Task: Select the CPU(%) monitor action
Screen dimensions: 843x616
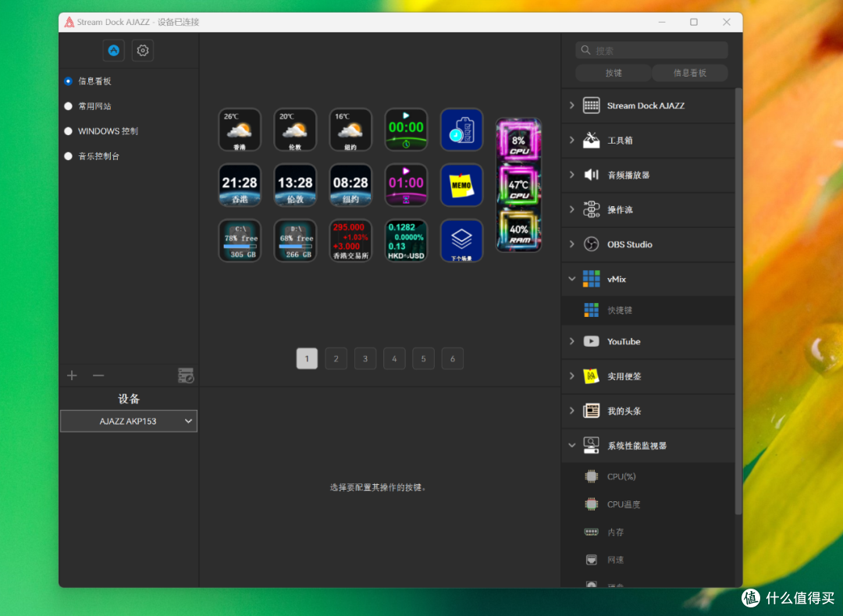Action: (648, 476)
